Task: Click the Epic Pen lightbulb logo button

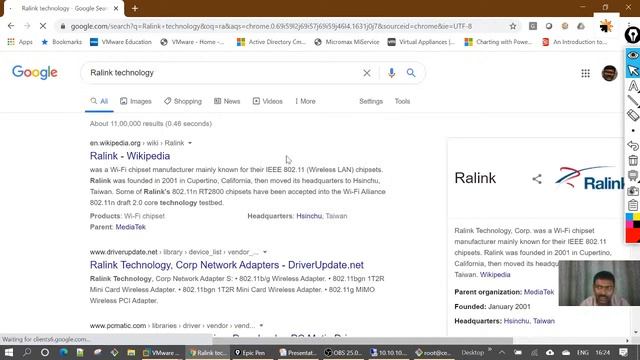Action: tap(633, 35)
